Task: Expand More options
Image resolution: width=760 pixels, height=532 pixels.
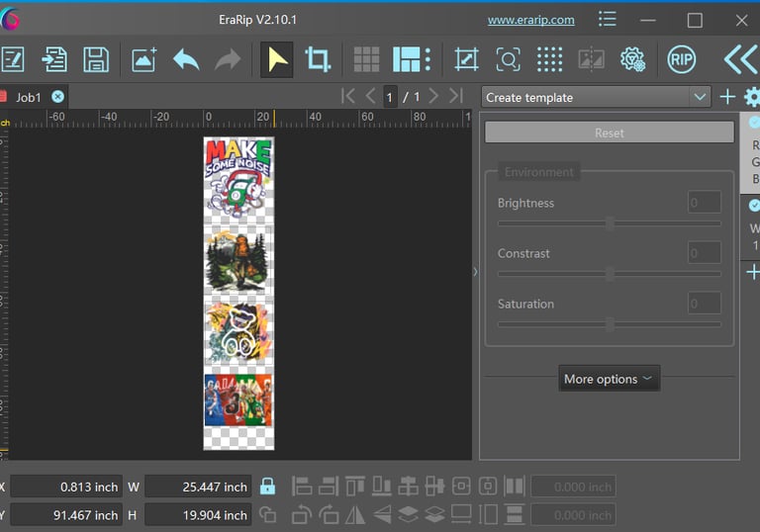Action: point(609,379)
